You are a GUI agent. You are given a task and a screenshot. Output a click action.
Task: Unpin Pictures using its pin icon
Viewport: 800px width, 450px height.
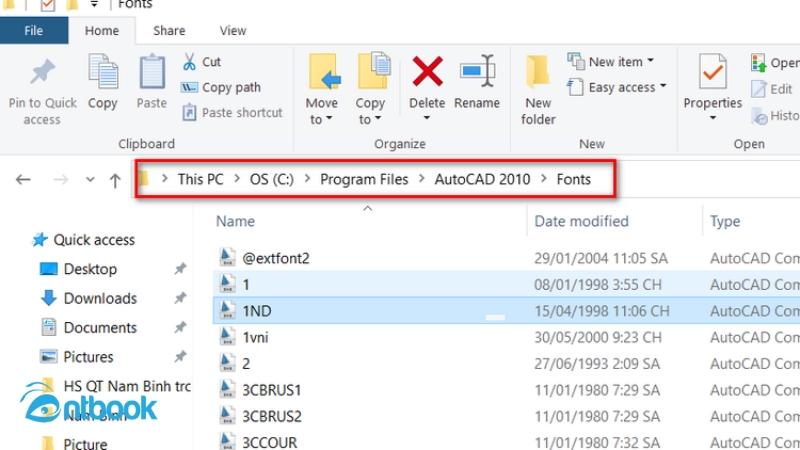point(180,357)
